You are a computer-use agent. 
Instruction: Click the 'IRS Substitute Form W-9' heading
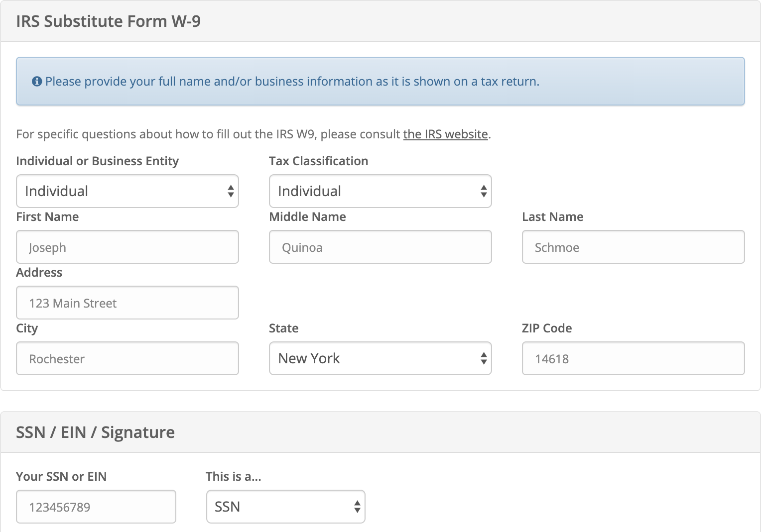coord(109,21)
